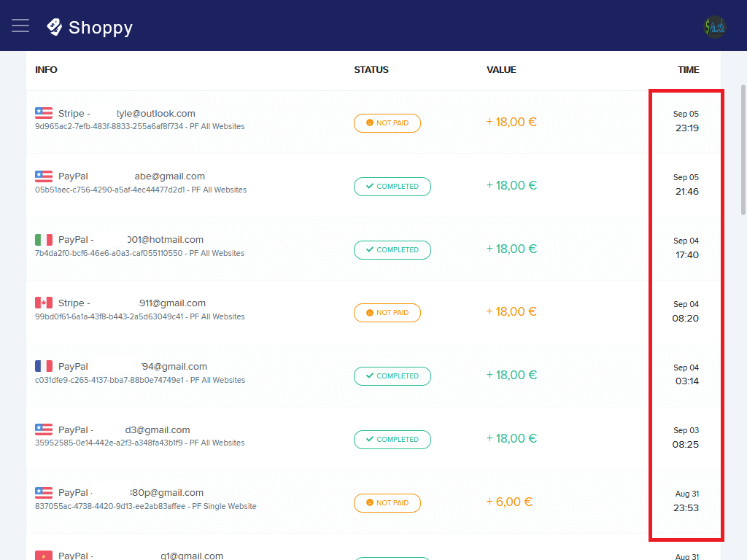This screenshot has width=747, height=560.
Task: Select order ID 35952585-0e14-442e-a2f3-a348fa43b1f9
Action: click(109, 443)
